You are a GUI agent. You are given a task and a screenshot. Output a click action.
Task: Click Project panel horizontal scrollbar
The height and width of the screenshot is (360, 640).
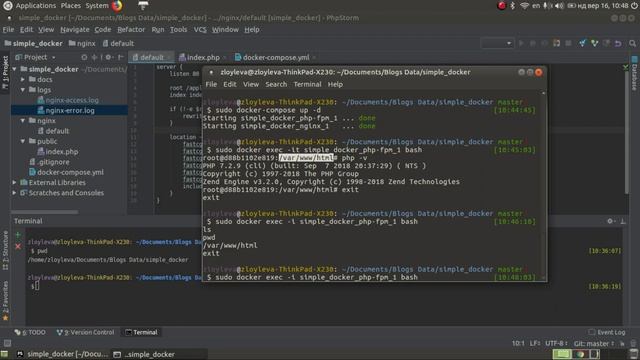[45, 212]
